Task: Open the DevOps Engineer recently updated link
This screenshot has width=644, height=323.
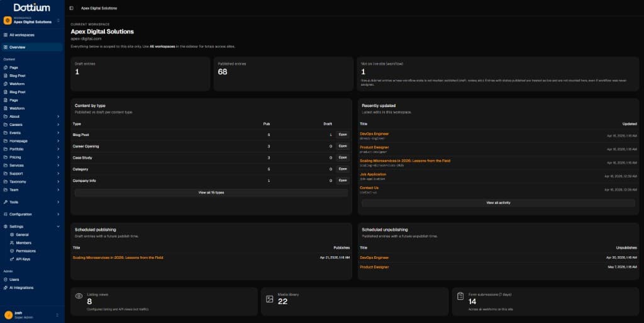Action: (x=374, y=133)
